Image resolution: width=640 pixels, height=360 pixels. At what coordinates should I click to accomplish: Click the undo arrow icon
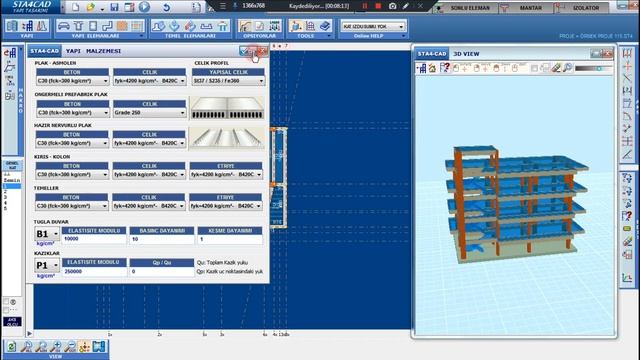pos(166,7)
